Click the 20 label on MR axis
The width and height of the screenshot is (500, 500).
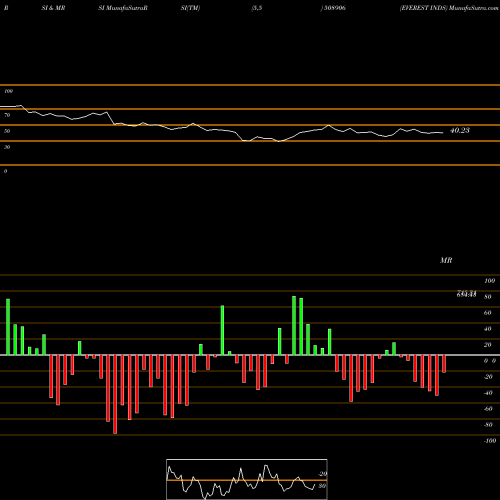point(488,345)
